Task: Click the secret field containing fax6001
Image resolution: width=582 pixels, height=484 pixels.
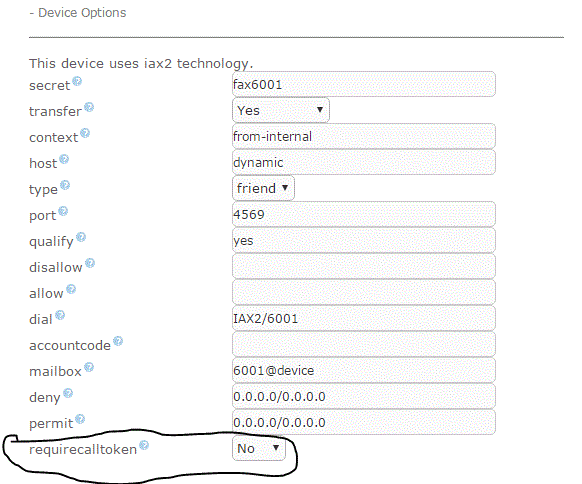Action: tap(364, 85)
